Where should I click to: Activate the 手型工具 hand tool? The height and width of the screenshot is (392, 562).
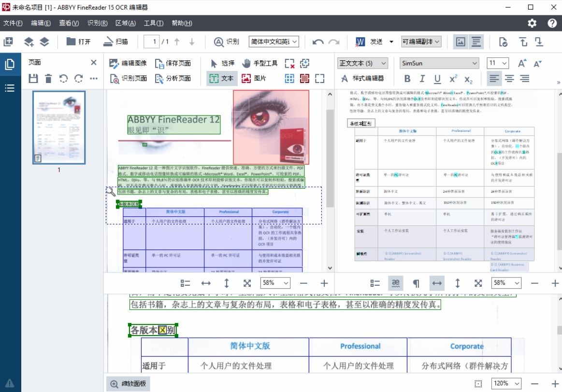click(260, 63)
